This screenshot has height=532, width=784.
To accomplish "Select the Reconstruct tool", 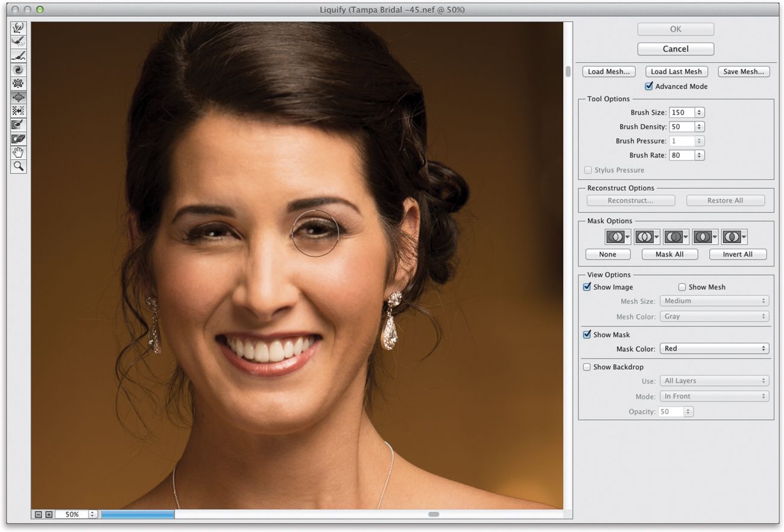I will pos(19,42).
